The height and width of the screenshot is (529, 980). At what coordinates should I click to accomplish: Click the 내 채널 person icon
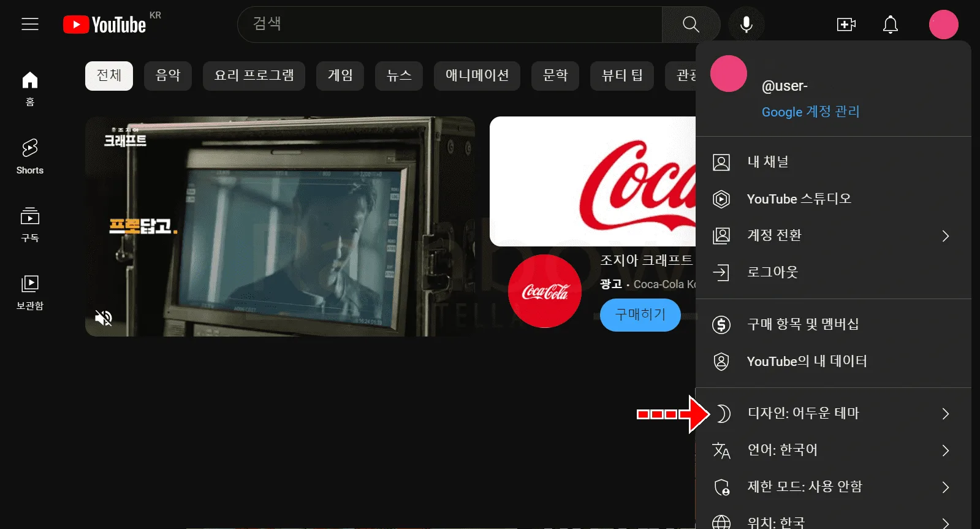[x=721, y=162]
